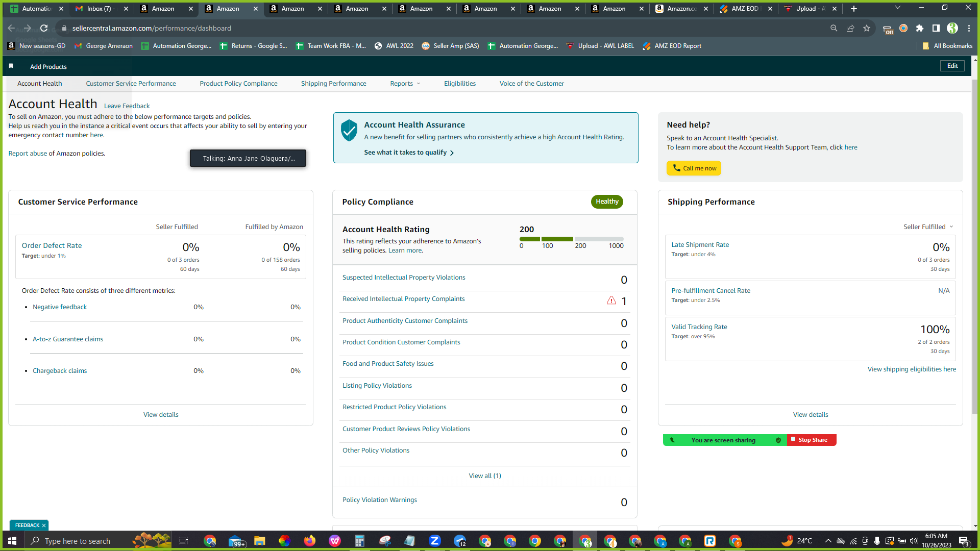
Task: Open the taskbar clock and date
Action: pos(936,541)
